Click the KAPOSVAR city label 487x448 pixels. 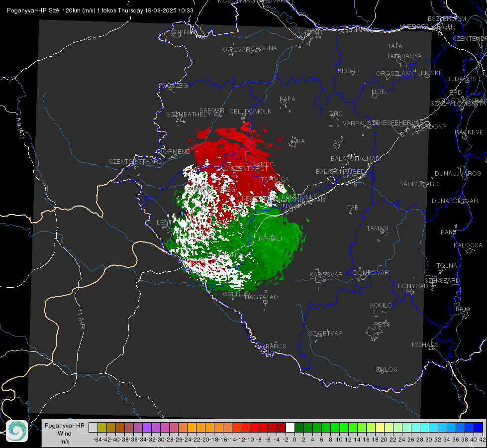326,275
